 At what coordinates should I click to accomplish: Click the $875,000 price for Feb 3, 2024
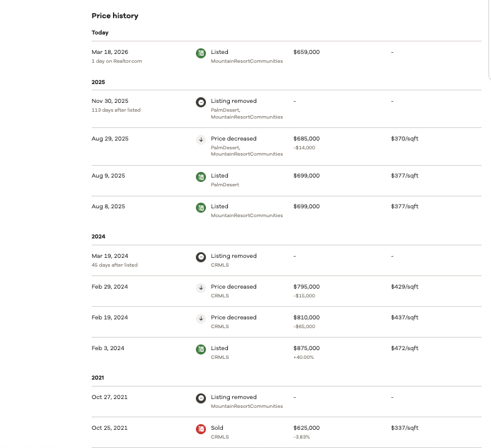pyautogui.click(x=306, y=348)
